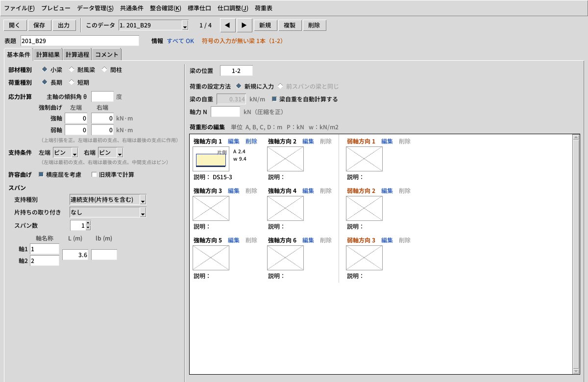This screenshot has height=382, width=588.
Task: Click 編集 link for 強軸方向 1
Action: pyautogui.click(x=234, y=141)
